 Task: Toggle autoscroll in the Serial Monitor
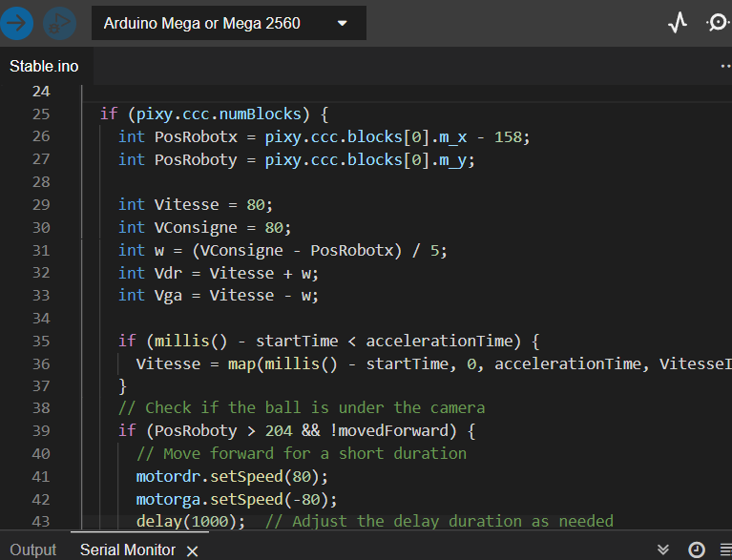(664, 550)
